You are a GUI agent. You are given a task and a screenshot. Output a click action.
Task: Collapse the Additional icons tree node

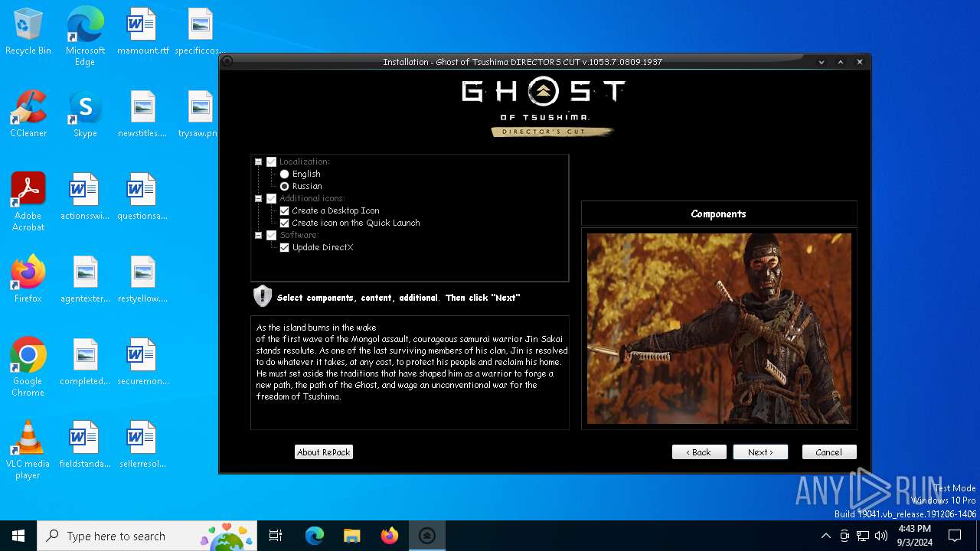259,198
